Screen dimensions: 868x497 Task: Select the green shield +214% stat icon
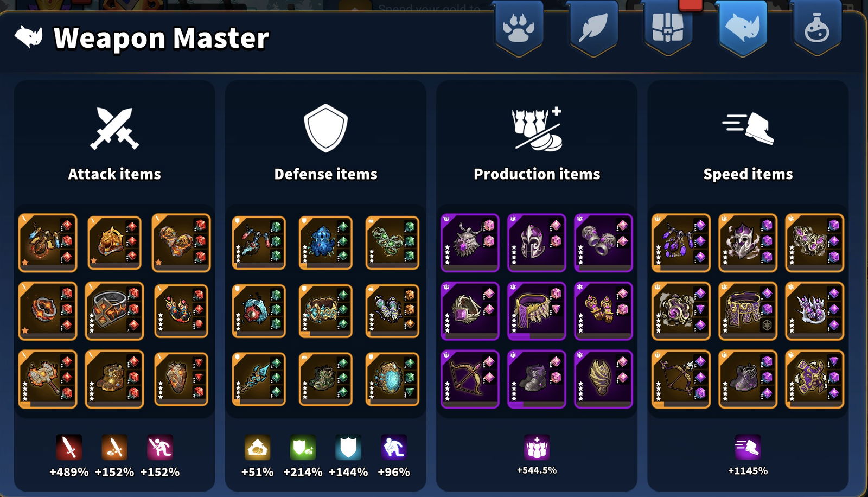(303, 448)
